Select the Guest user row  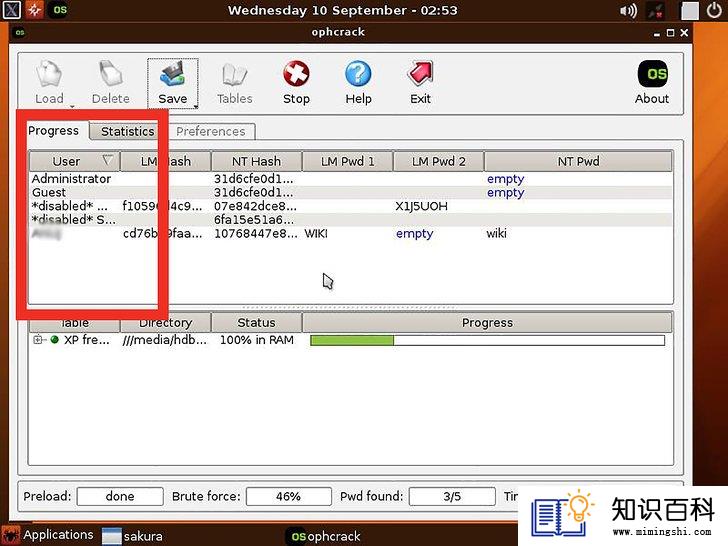[351, 192]
